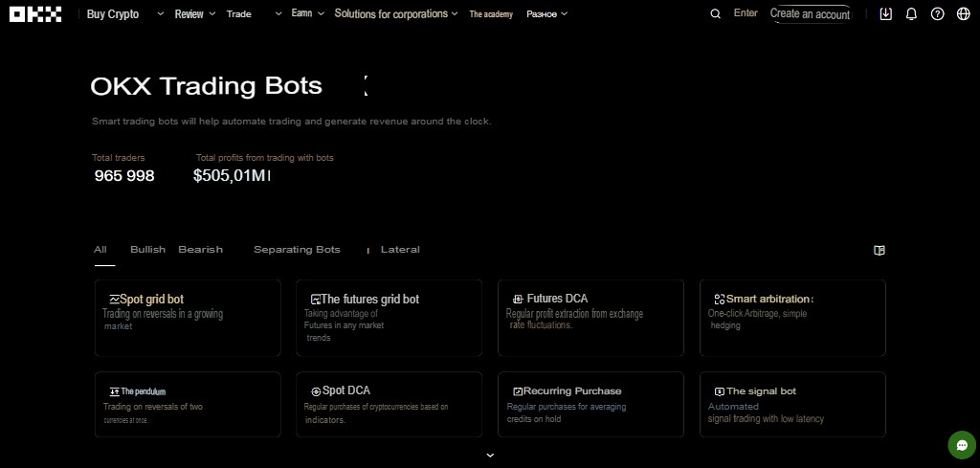
Task: Select the Bearish tab
Action: [x=201, y=249]
